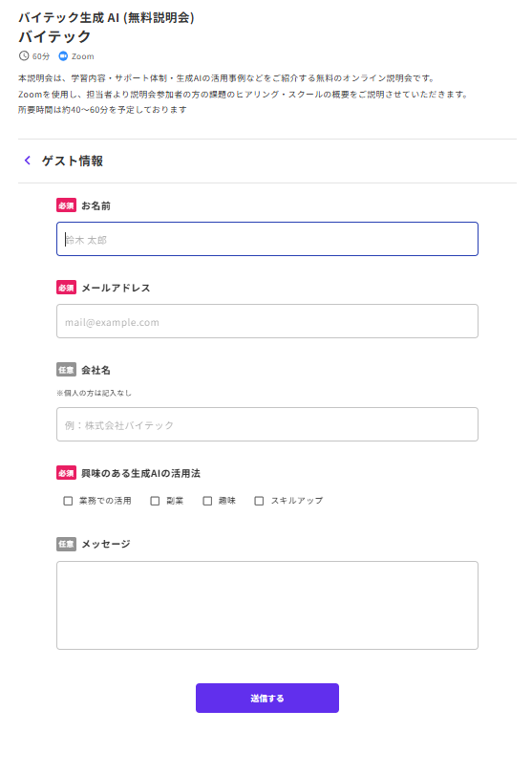Click the 必須 badge beside メールアドレス

pyautogui.click(x=66, y=288)
